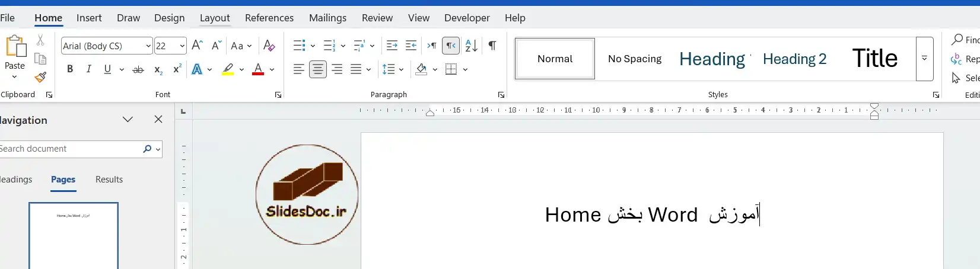Screen dimensions: 980x269
Task: Clear all formatting with the eraser icon
Action: pos(269,46)
